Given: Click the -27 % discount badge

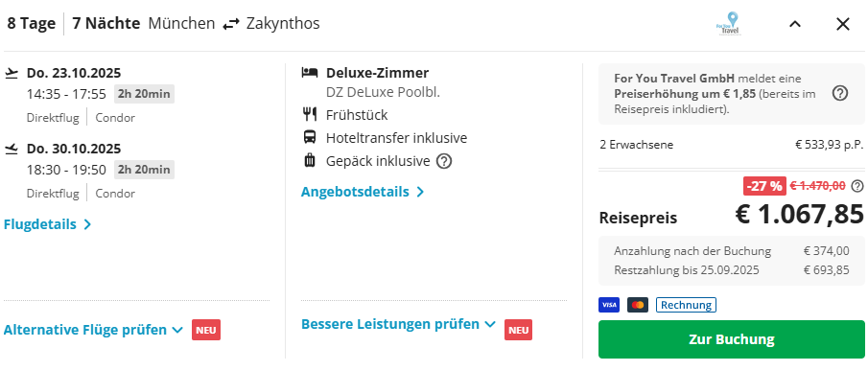Looking at the screenshot, I should (x=763, y=186).
